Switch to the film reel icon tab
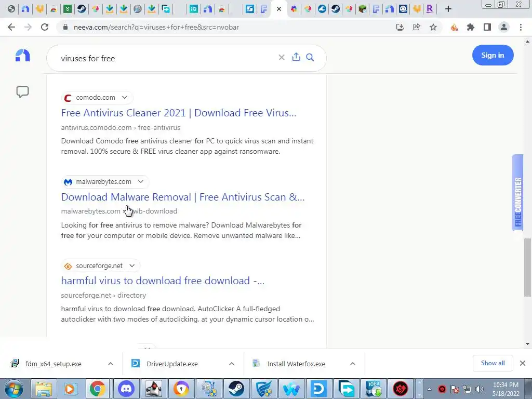Screen dimensions: 532x399 tap(403, 9)
